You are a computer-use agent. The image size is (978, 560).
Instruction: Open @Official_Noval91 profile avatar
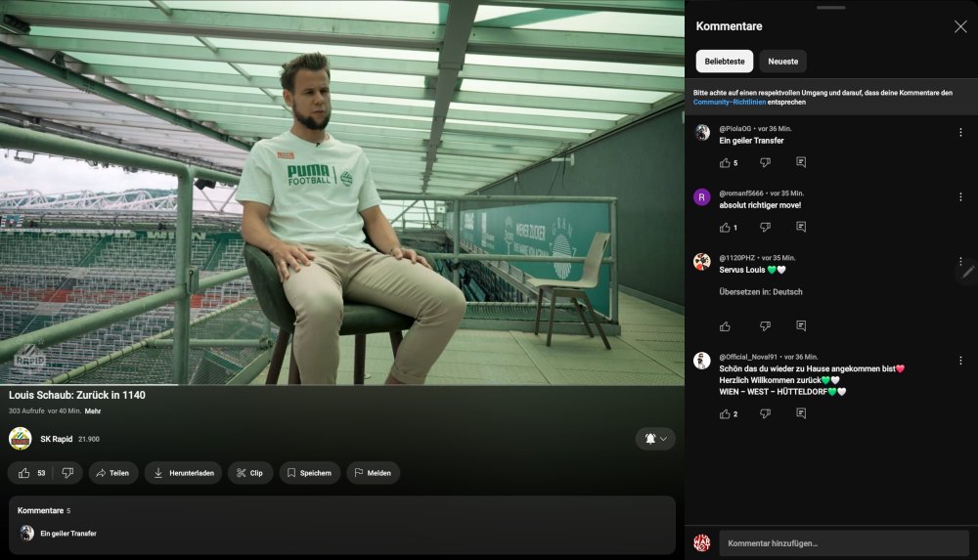(x=702, y=361)
